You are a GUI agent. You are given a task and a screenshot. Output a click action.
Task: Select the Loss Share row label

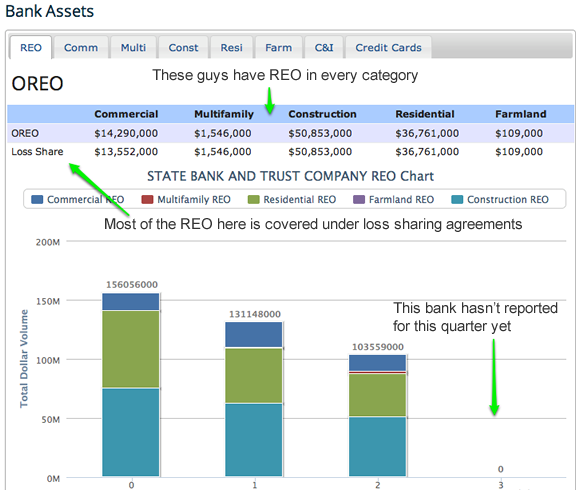[37, 152]
